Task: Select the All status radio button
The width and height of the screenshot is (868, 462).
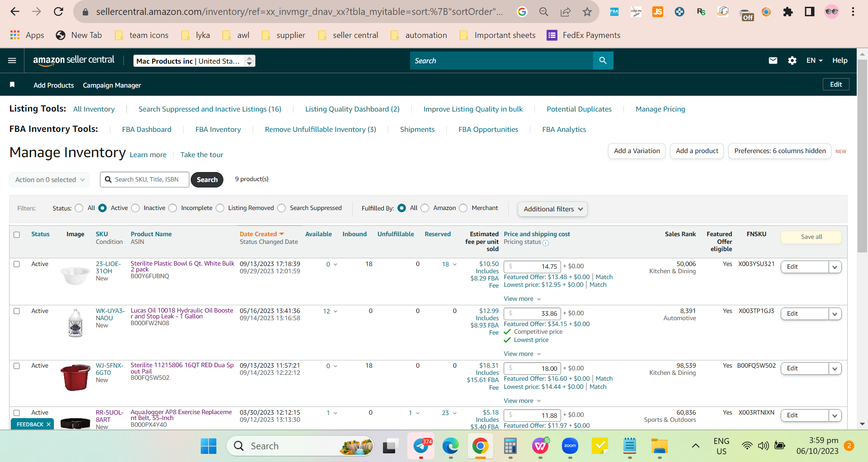Action: tap(79, 208)
